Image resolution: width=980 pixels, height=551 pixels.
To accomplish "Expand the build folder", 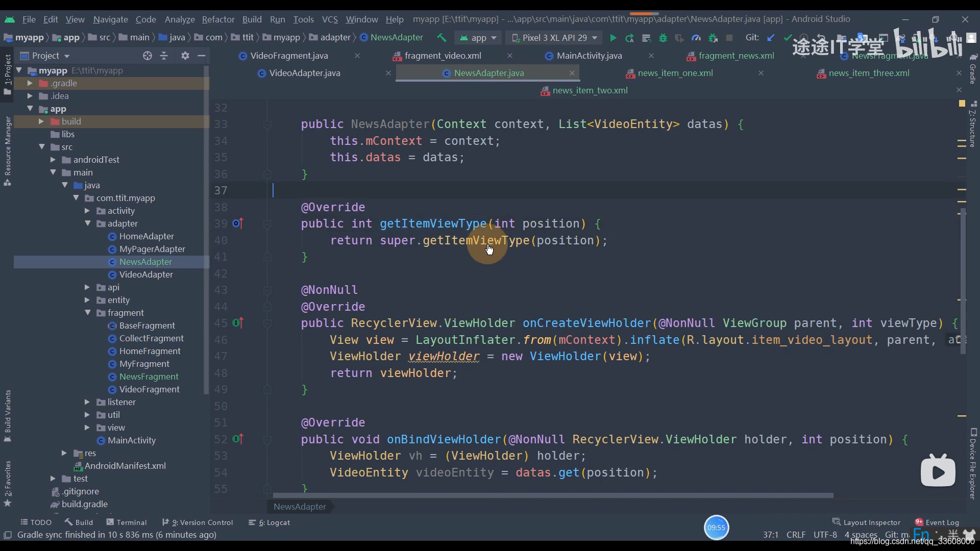I will pos(41,121).
